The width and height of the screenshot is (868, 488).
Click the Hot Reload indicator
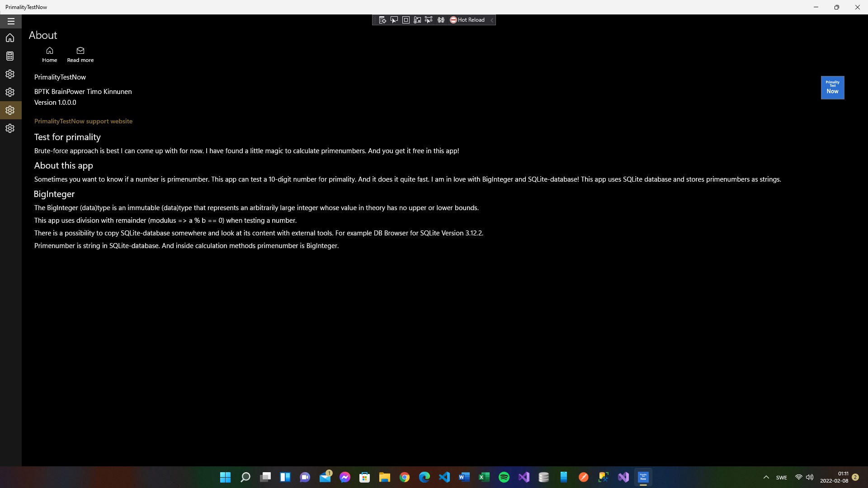467,20
